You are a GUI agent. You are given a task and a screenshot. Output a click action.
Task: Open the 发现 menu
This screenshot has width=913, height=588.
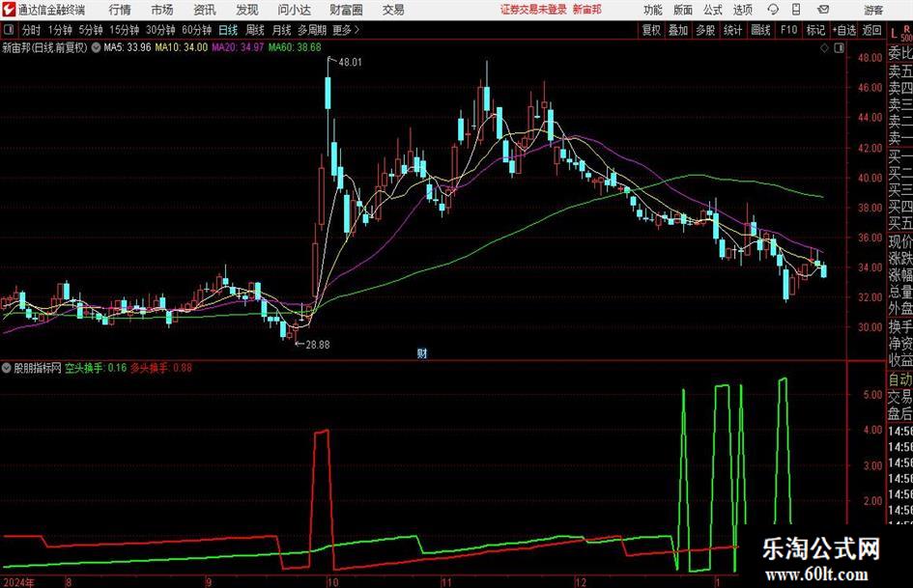click(x=247, y=10)
